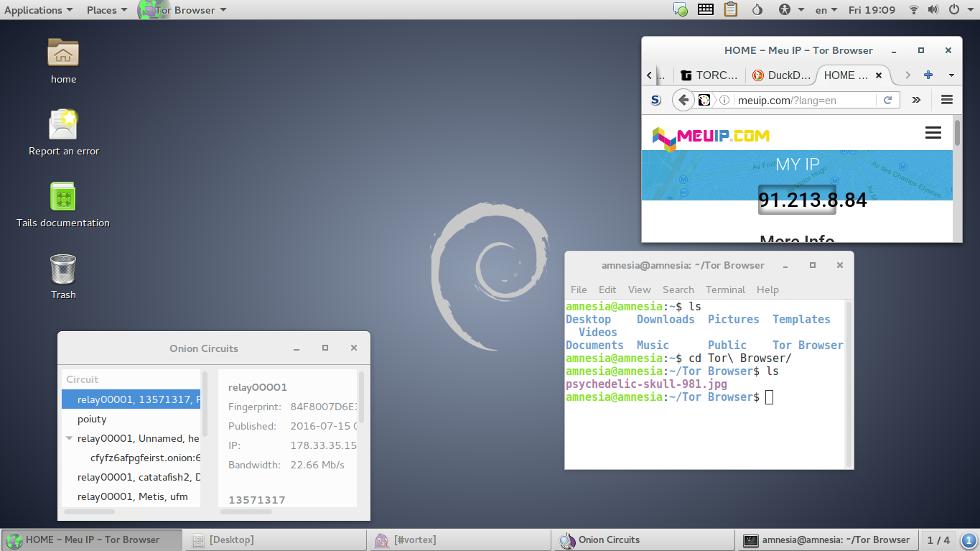Viewport: 980px width, 551px height.
Task: Open the Terminal menu in terminal window
Action: click(725, 290)
